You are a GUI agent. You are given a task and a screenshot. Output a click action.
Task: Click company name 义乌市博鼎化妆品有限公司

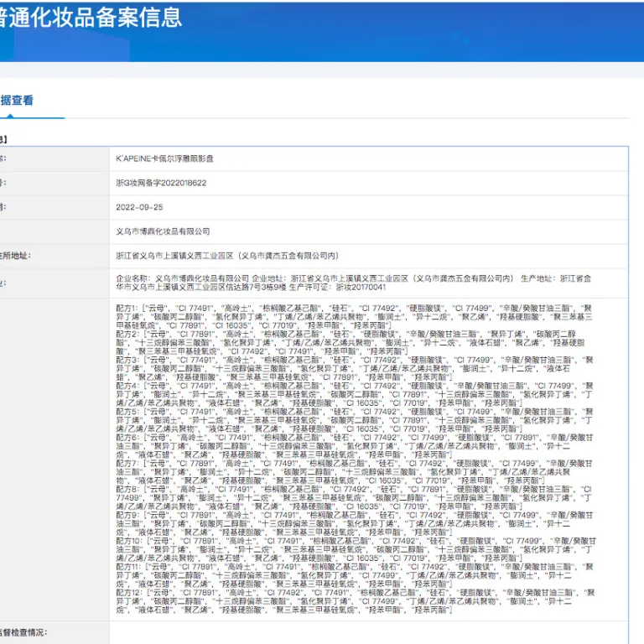(163, 231)
